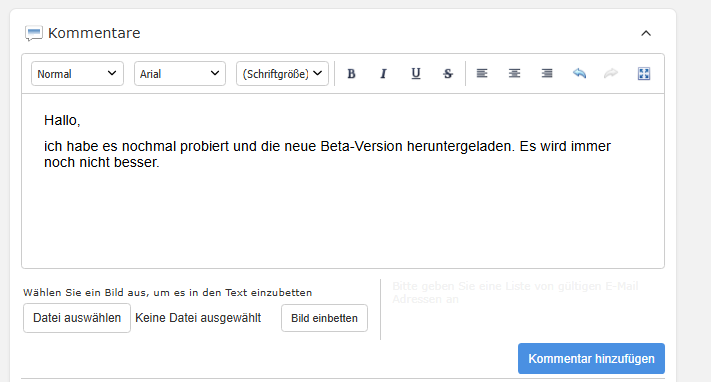
Task: Open the Normal paragraph style dropdown
Action: (x=78, y=73)
